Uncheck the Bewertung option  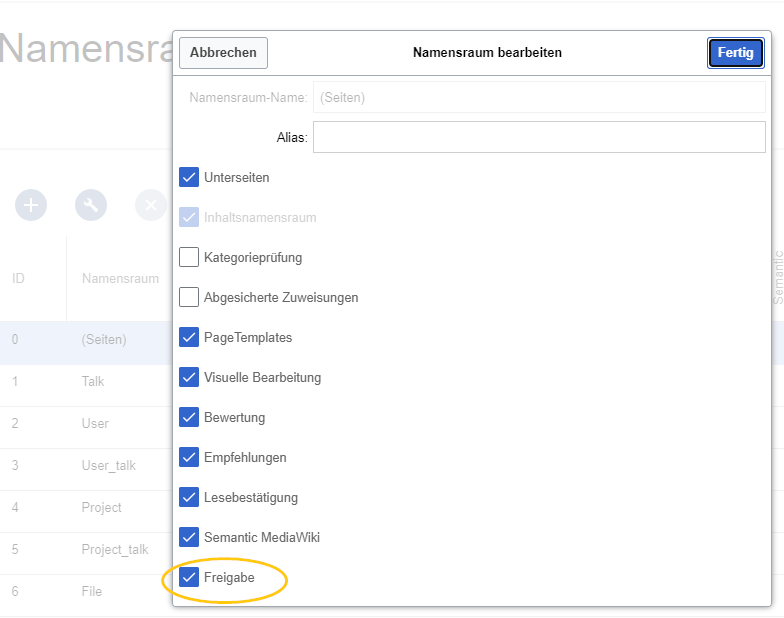pos(189,417)
